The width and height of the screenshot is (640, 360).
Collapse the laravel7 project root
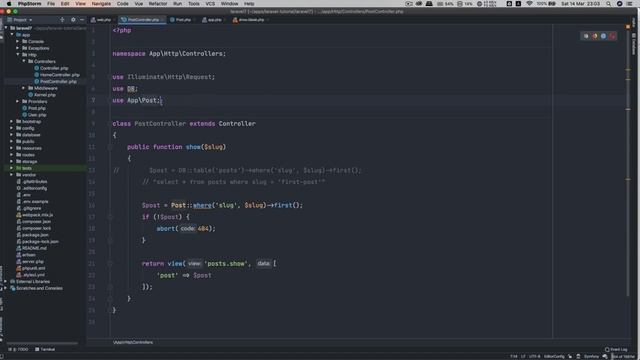pos(6,28)
